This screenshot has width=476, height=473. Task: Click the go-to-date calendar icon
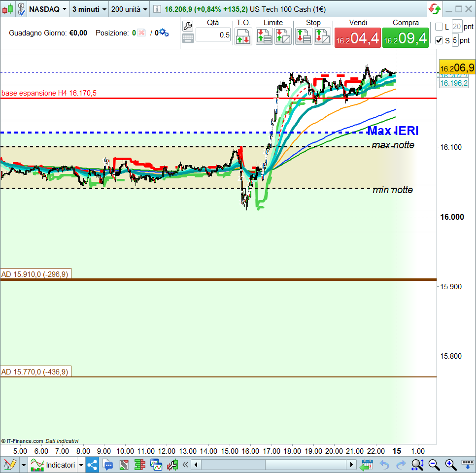367,465
